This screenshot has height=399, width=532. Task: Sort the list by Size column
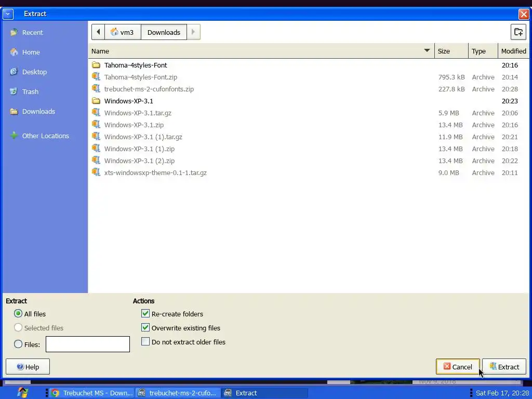(451, 51)
